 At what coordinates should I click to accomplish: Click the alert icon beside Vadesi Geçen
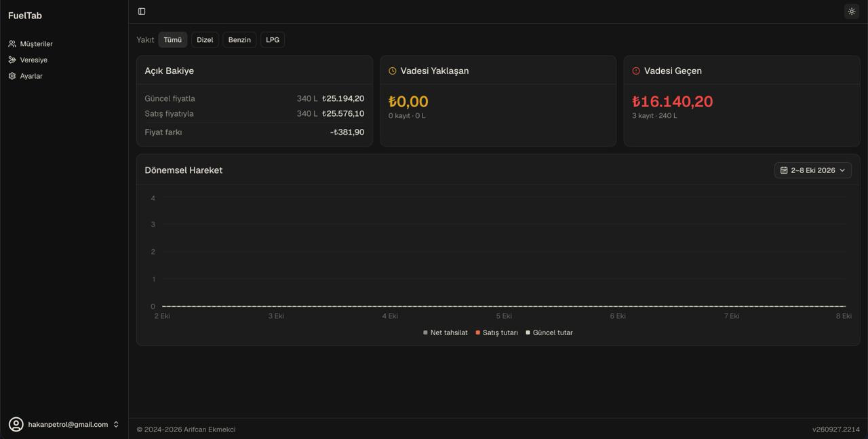[636, 71]
